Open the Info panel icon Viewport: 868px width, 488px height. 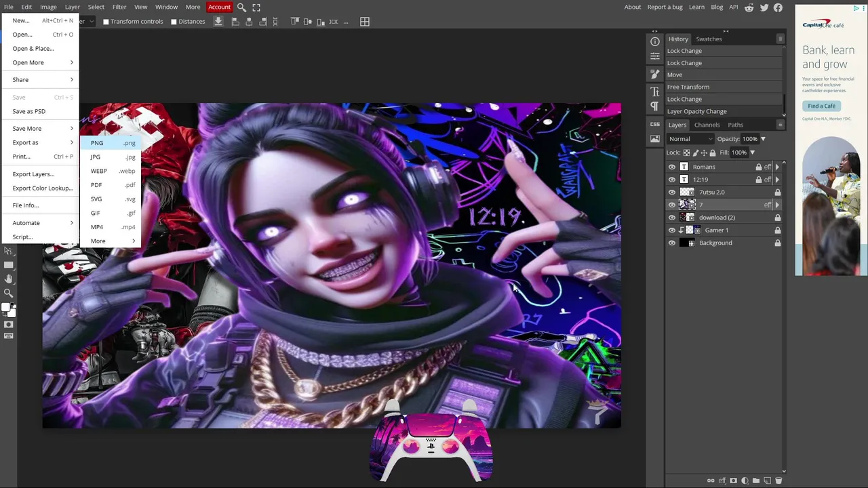[655, 42]
